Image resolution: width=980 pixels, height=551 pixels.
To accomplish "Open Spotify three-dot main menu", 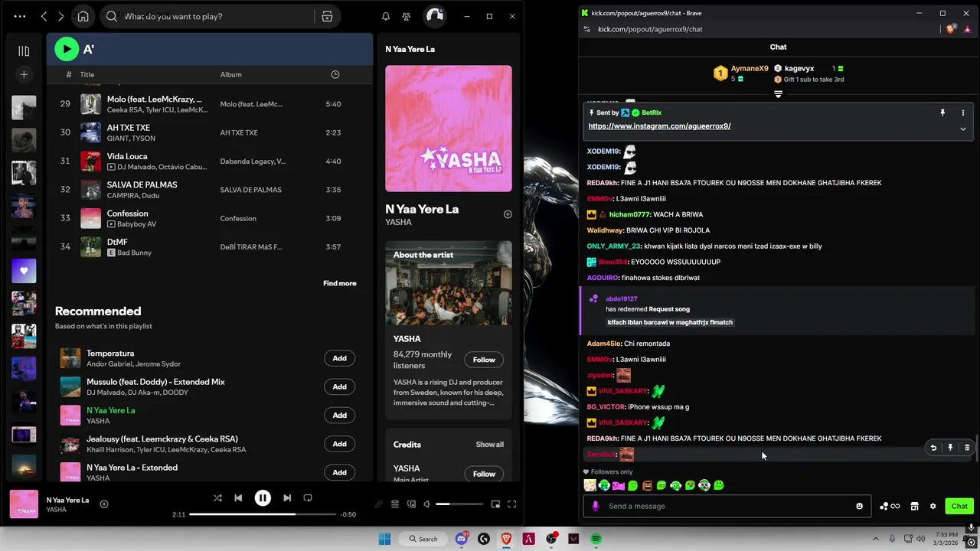I will [20, 16].
